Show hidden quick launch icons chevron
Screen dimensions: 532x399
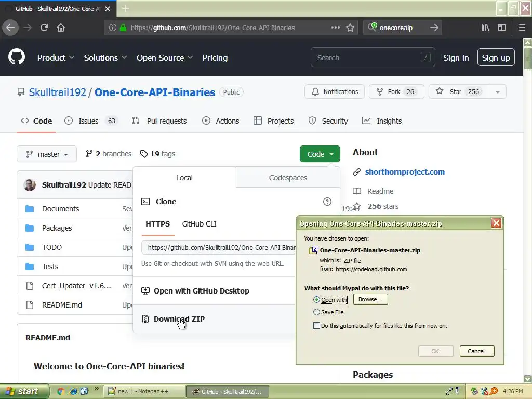click(97, 388)
